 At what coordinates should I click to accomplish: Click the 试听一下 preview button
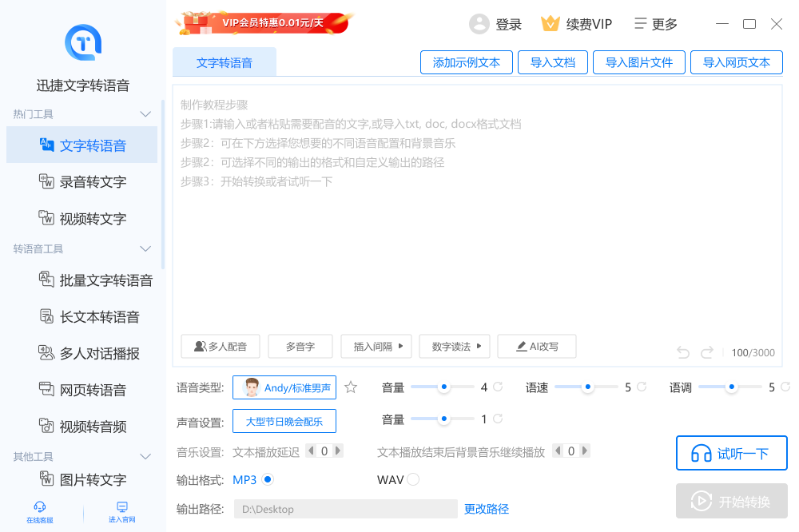click(731, 454)
